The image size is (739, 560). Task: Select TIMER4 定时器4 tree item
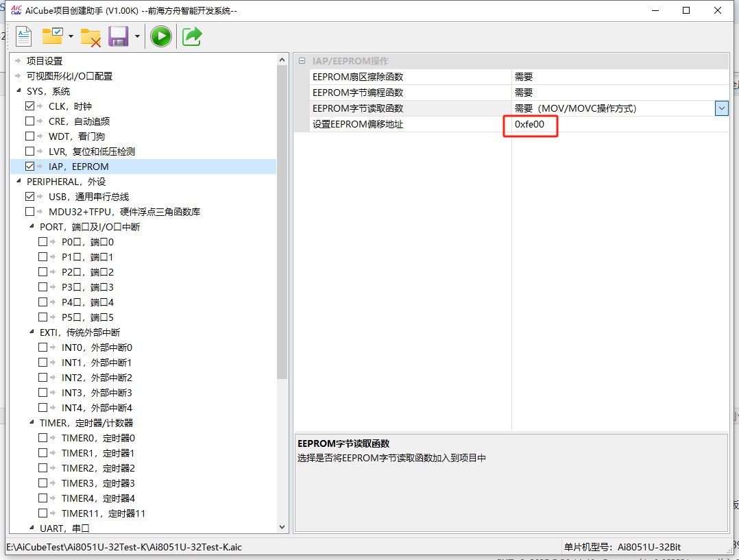98,498
